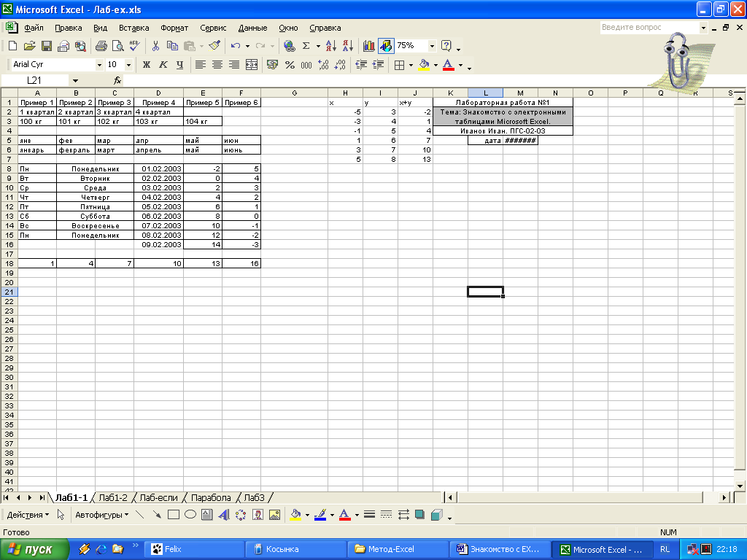747x560 pixels.
Task: Click the Open file folder icon
Action: (29, 46)
